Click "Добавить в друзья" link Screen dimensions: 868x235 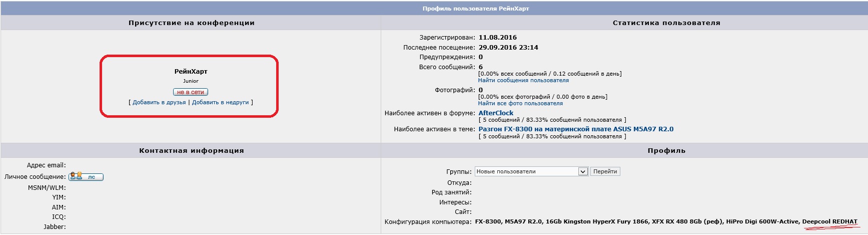click(x=159, y=102)
